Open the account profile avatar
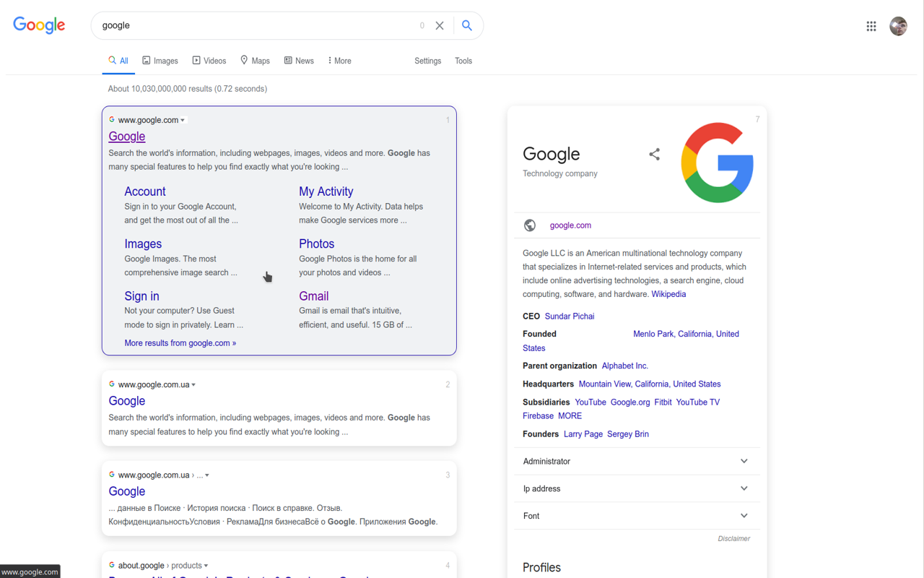 [x=898, y=26]
